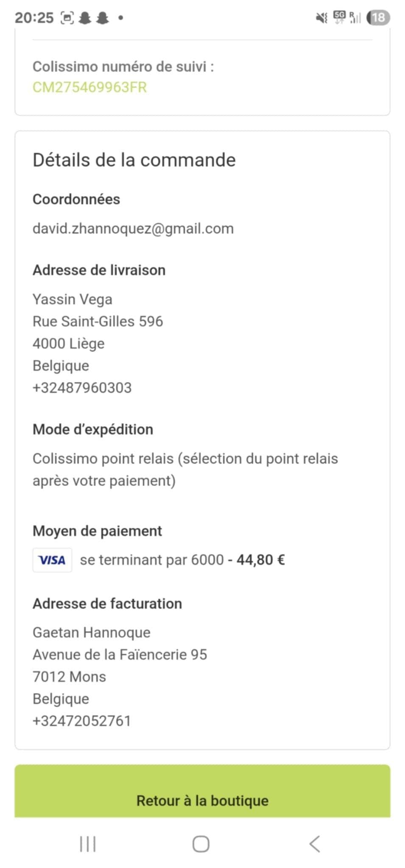
Task: Tap the first Snapchat notification icon
Action: tap(85, 18)
